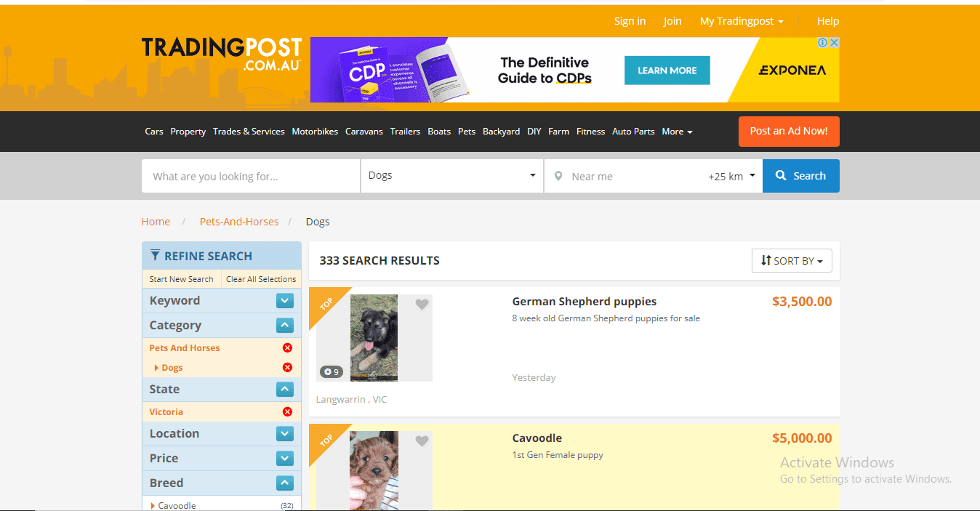Open the Boats category

439,132
